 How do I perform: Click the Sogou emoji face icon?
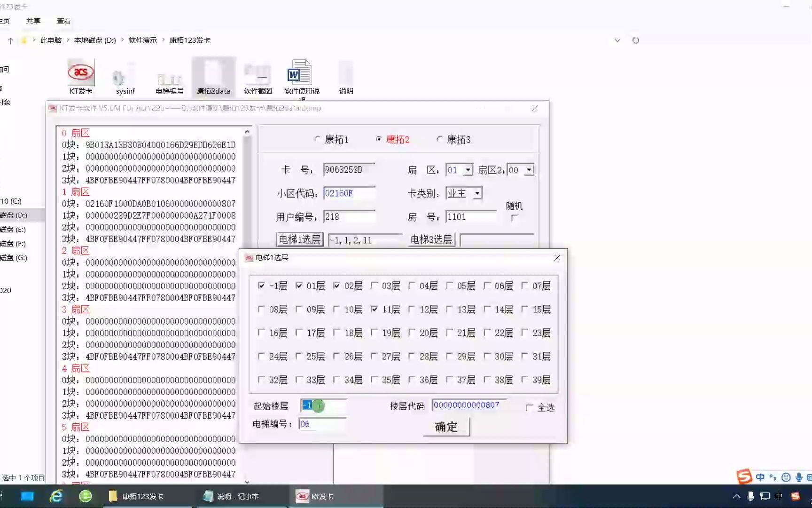786,477
